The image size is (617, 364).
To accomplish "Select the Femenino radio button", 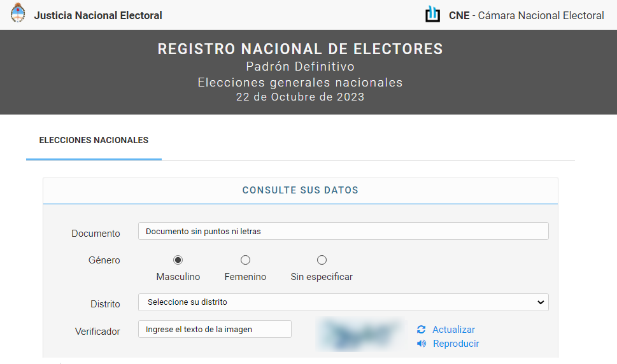I will (245, 260).
